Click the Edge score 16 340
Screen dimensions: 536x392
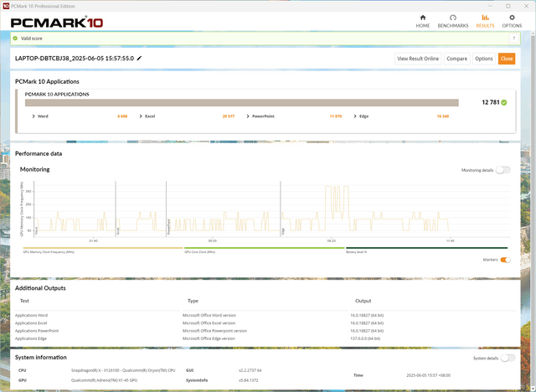tap(443, 116)
